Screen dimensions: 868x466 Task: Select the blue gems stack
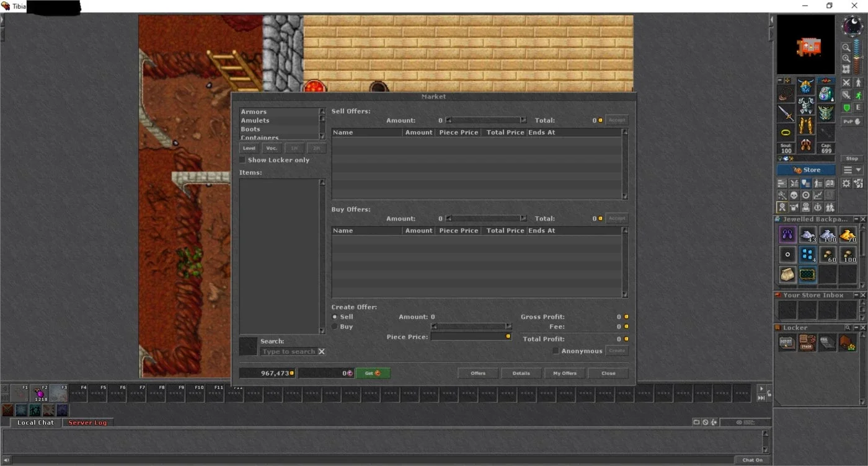click(x=808, y=255)
